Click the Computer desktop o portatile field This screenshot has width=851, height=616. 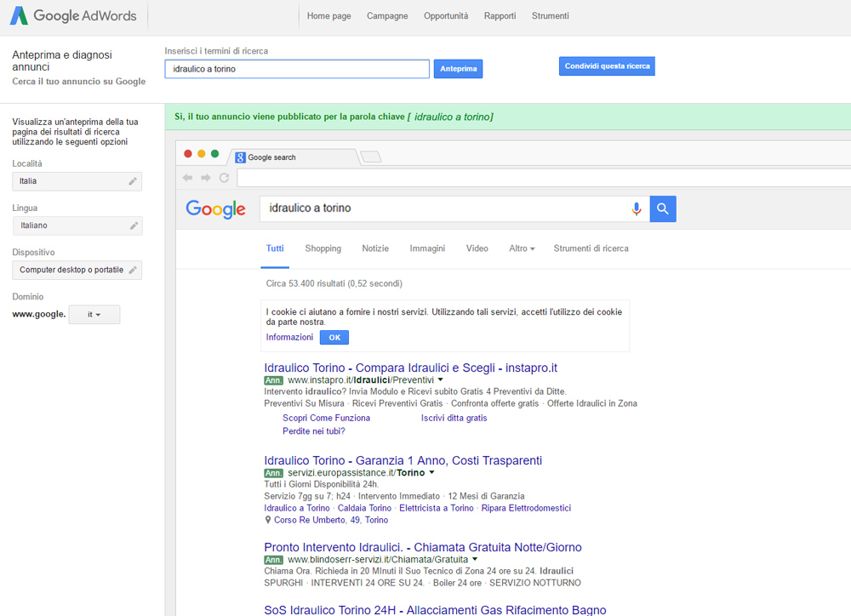pyautogui.click(x=77, y=270)
